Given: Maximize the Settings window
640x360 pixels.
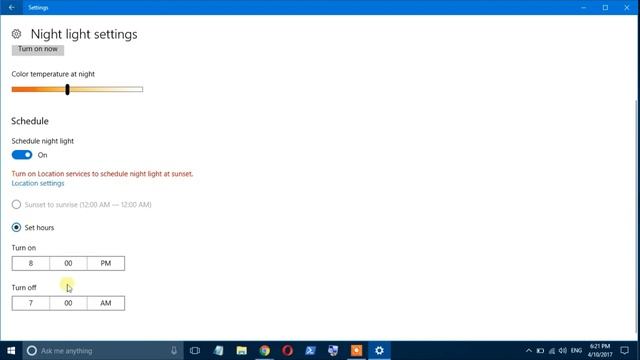Looking at the screenshot, I should [x=605, y=7].
